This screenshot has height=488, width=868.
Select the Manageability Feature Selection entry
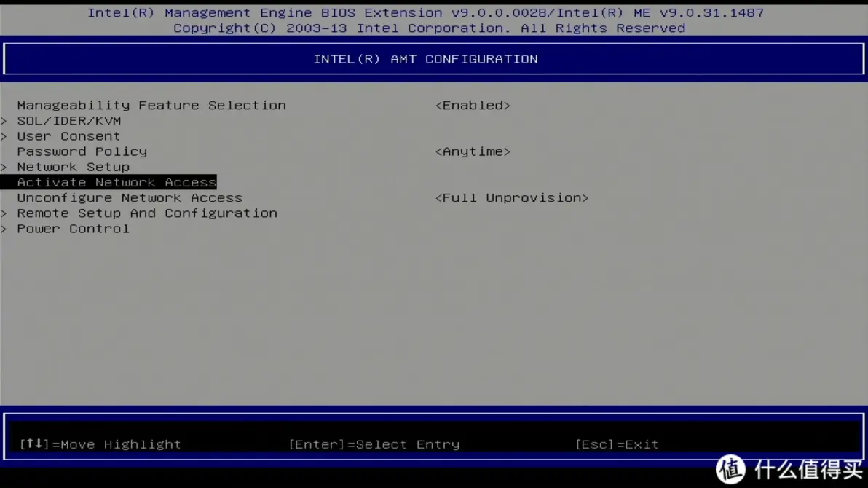point(151,106)
